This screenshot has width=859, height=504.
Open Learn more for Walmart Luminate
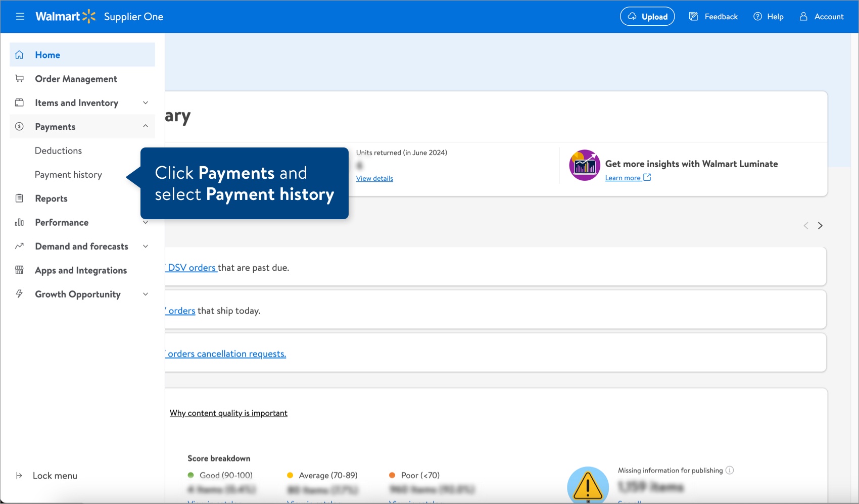coord(624,177)
